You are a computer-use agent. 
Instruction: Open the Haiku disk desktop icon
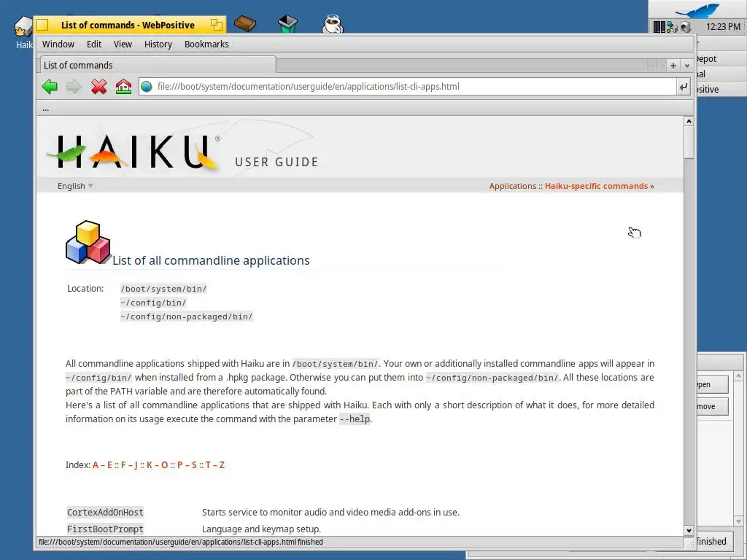point(23,27)
